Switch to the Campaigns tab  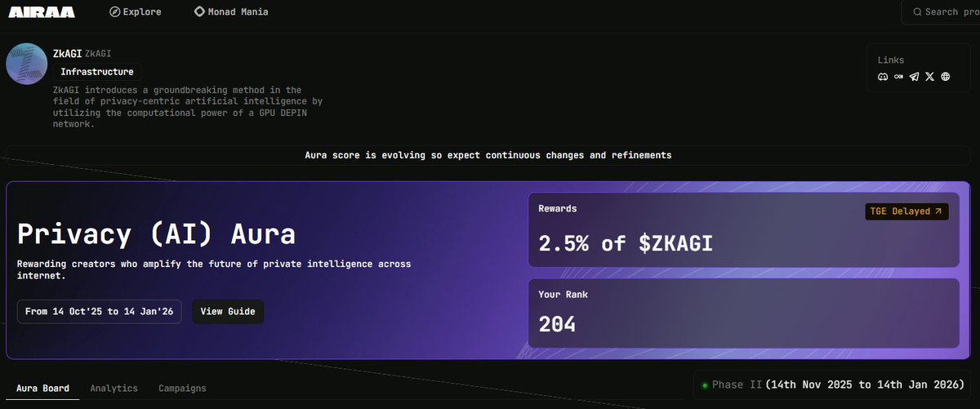182,389
